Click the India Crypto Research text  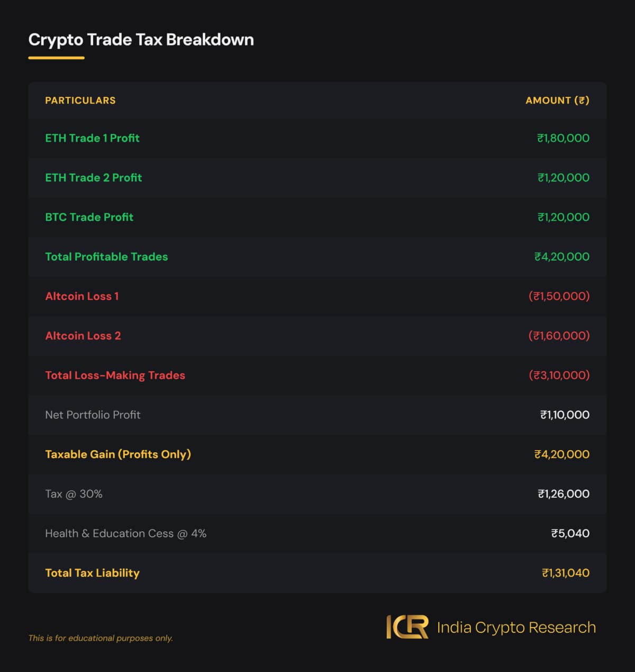click(x=516, y=628)
